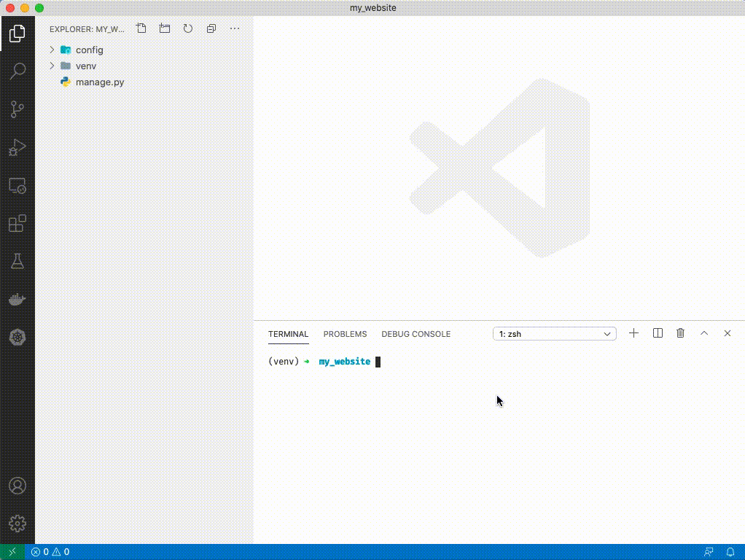The width and height of the screenshot is (745, 560).
Task: Select the Source Control icon
Action: (x=17, y=109)
